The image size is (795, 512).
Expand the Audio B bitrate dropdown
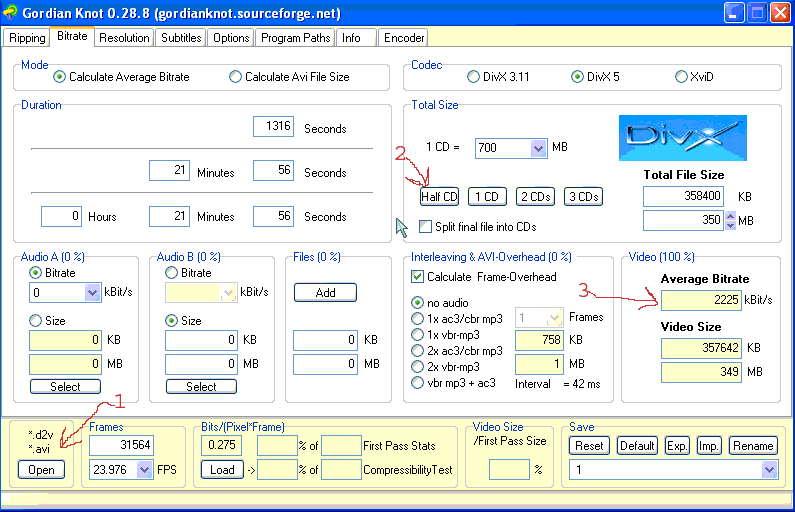[x=228, y=292]
